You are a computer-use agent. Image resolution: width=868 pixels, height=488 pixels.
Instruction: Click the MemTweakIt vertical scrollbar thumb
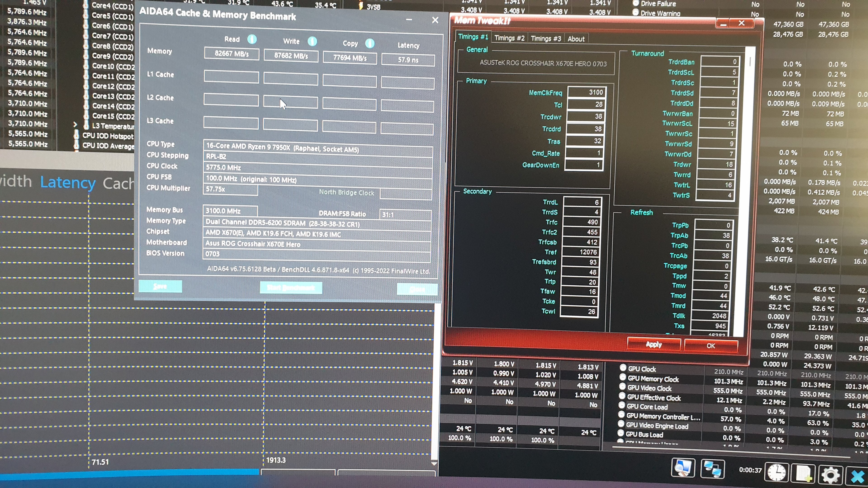(x=750, y=62)
